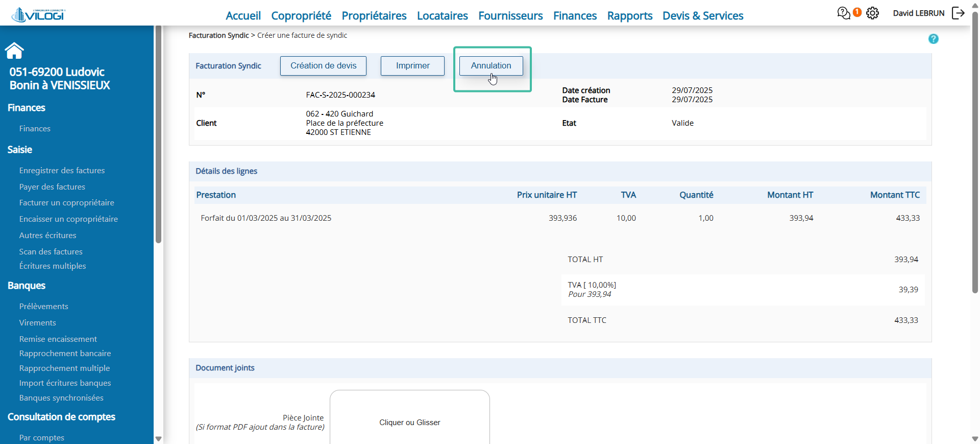The height and width of the screenshot is (444, 980).
Task: Click the Vilogi logo
Action: (x=39, y=15)
